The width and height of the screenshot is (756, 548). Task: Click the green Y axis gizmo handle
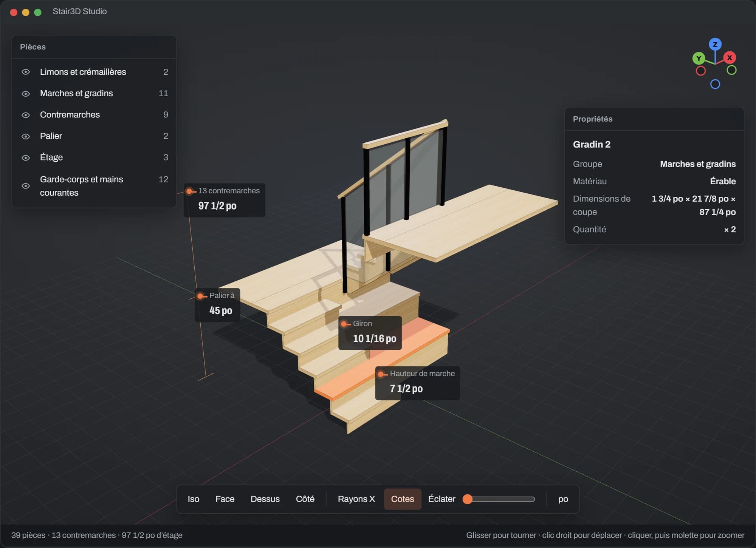[699, 58]
